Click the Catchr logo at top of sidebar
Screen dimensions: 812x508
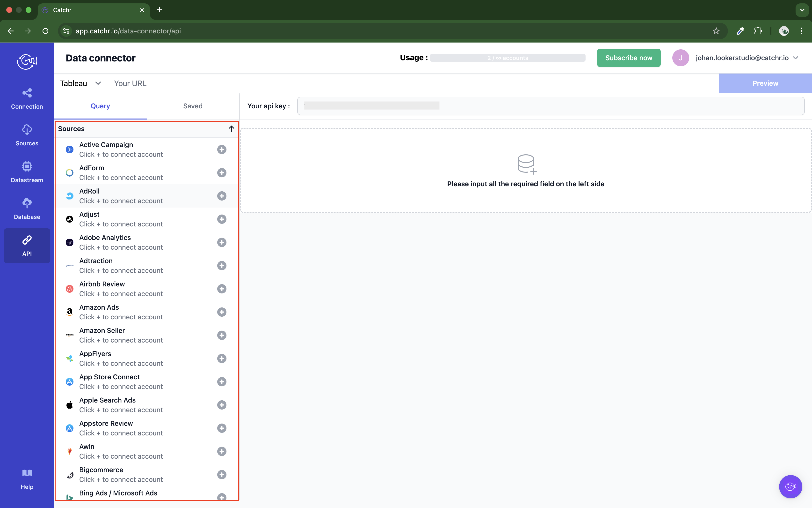27,61
